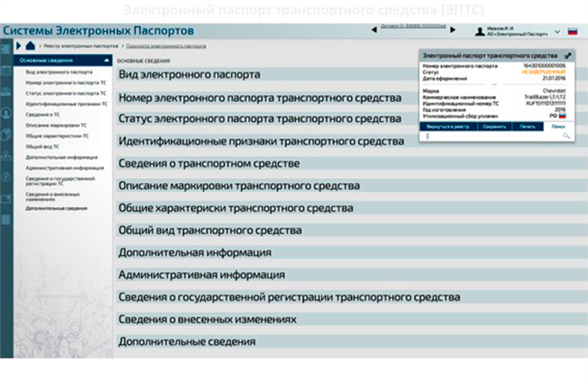The height and width of the screenshot is (381, 588).
Task: Open Реестр электронных паспортов breadcrumb link
Action: coord(81,45)
